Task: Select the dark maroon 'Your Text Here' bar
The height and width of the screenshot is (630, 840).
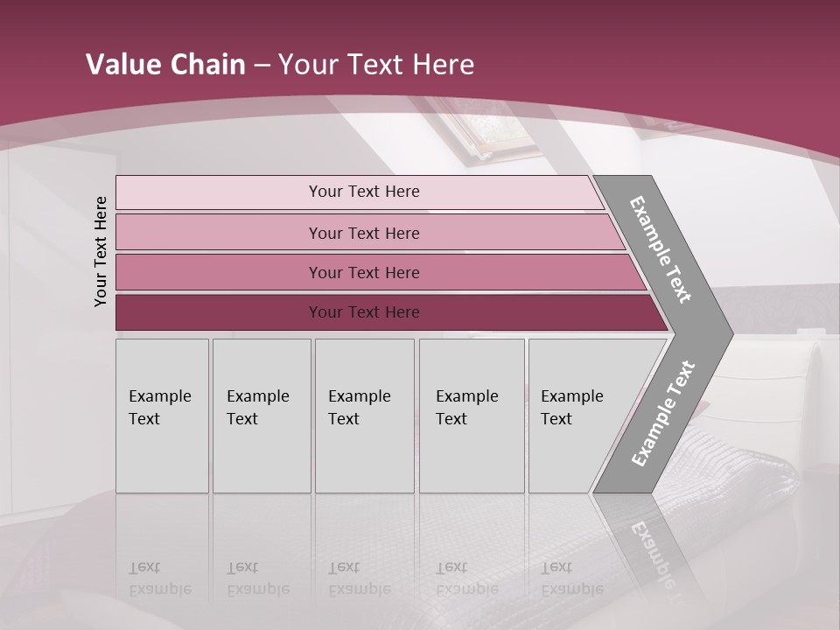Action: [363, 312]
